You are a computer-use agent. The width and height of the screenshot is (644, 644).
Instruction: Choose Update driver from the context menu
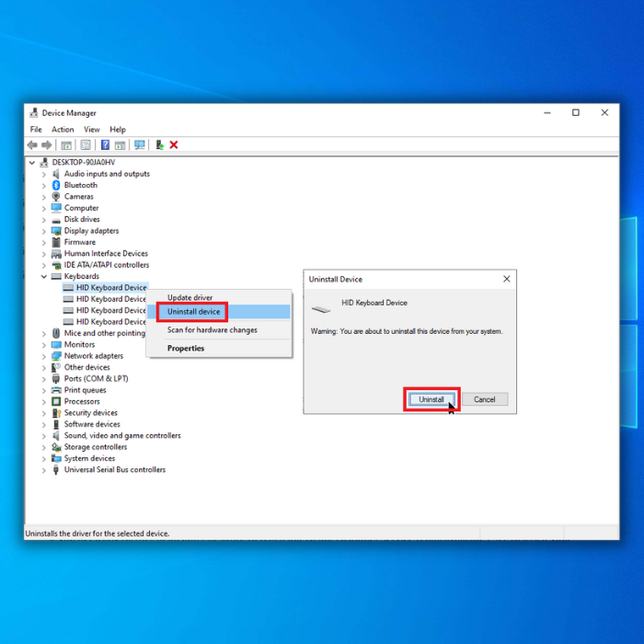tap(190, 298)
